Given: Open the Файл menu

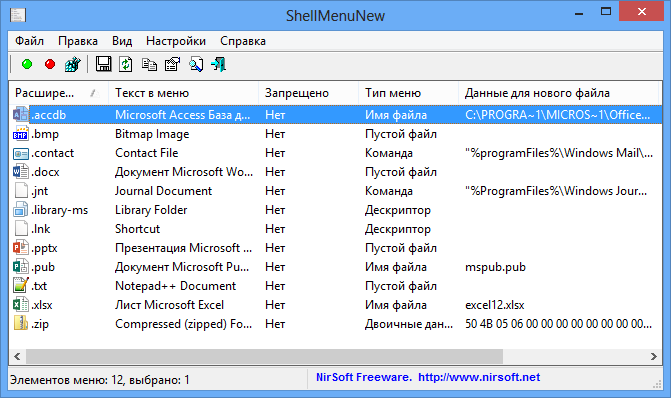Looking at the screenshot, I should [30, 41].
